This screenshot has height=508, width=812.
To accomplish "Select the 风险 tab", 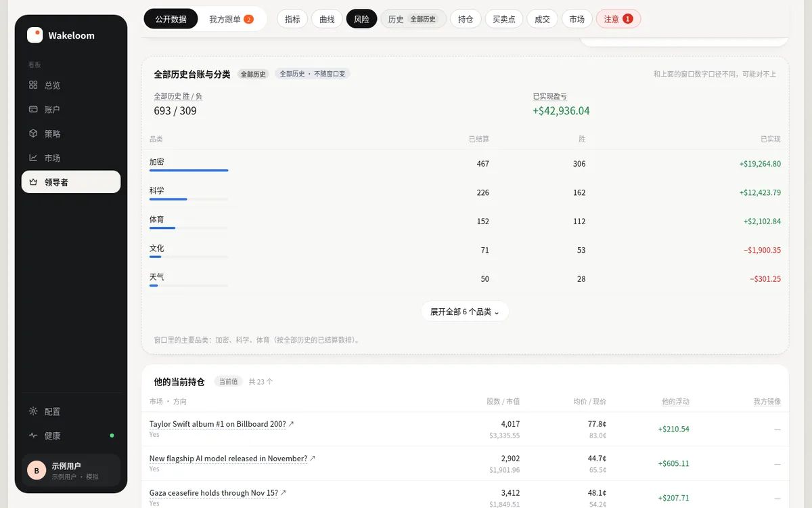I will [361, 19].
